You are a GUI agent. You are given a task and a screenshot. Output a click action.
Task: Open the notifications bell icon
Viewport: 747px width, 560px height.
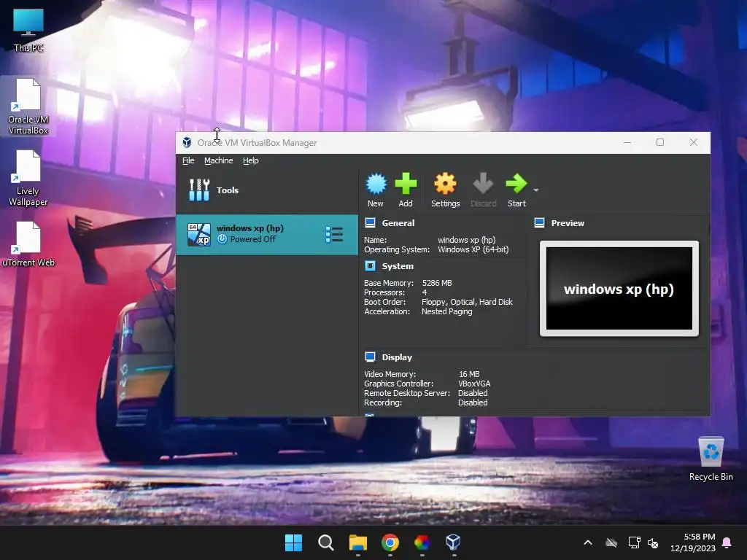pyautogui.click(x=727, y=542)
